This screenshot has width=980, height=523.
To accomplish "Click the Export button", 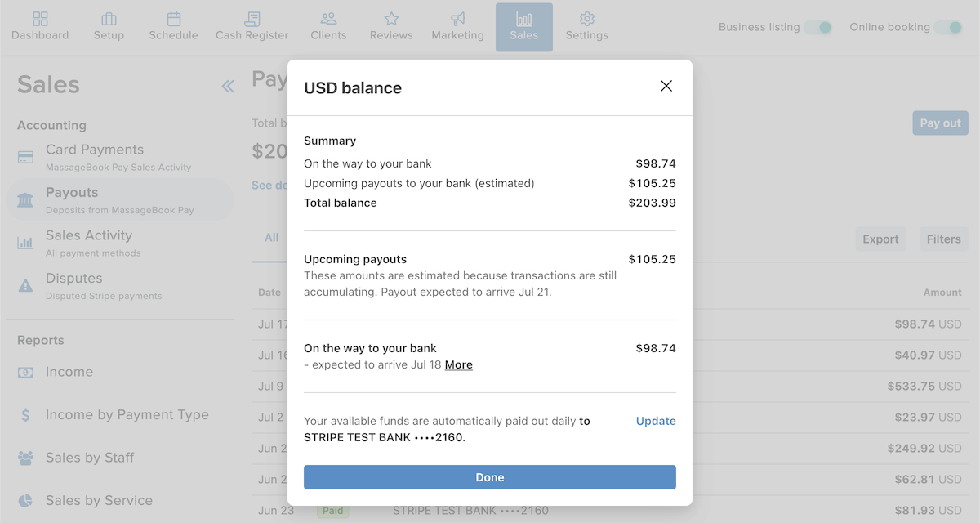I will click(x=880, y=239).
